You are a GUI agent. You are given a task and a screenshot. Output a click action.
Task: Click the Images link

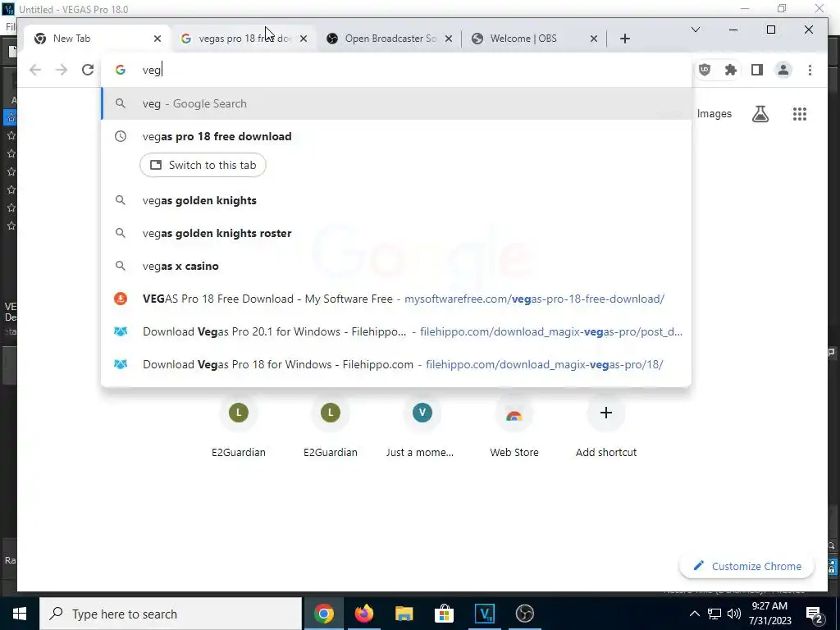point(714,113)
